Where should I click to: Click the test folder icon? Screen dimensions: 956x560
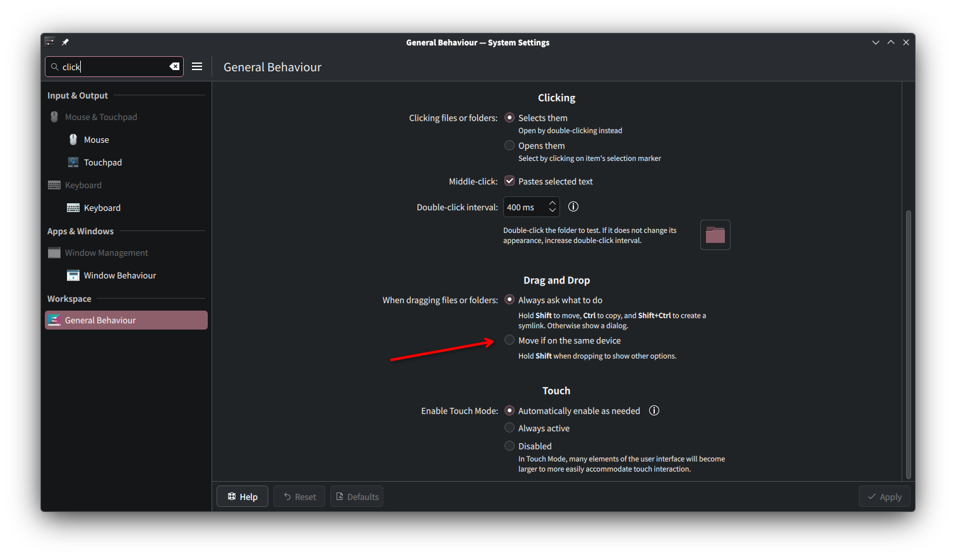pyautogui.click(x=715, y=235)
